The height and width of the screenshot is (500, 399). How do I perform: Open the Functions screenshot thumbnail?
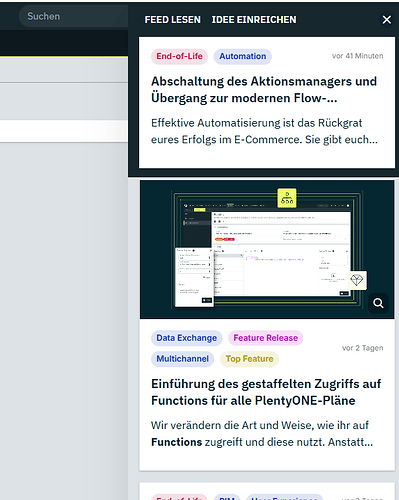click(x=267, y=250)
